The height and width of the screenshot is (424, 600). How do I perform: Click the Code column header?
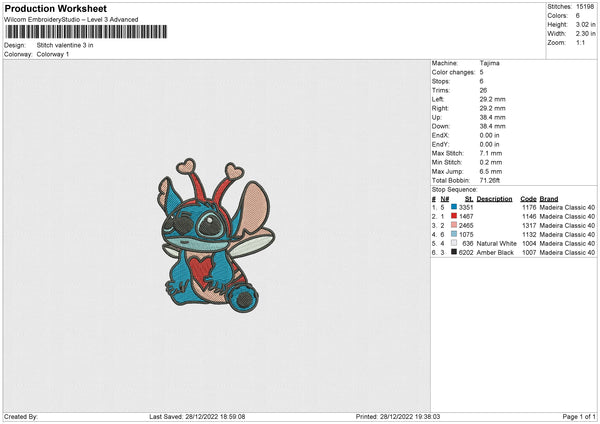point(528,199)
